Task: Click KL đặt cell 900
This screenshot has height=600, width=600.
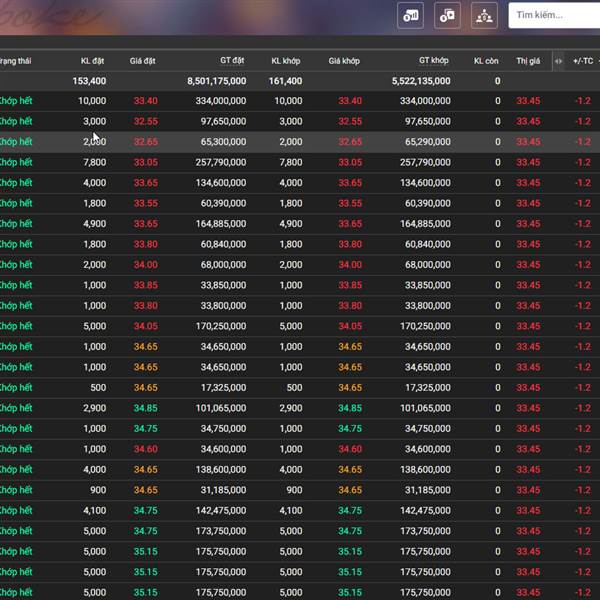Action: point(98,490)
